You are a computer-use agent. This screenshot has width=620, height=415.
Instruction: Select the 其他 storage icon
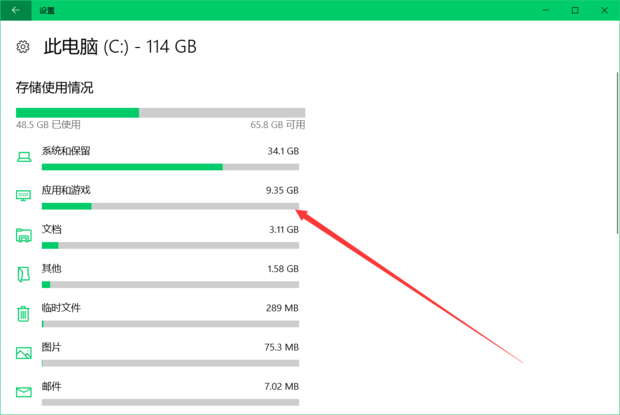tap(23, 274)
